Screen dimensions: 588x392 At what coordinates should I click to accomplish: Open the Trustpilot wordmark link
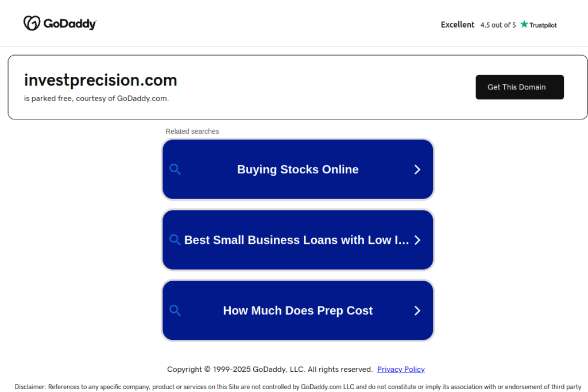point(543,25)
